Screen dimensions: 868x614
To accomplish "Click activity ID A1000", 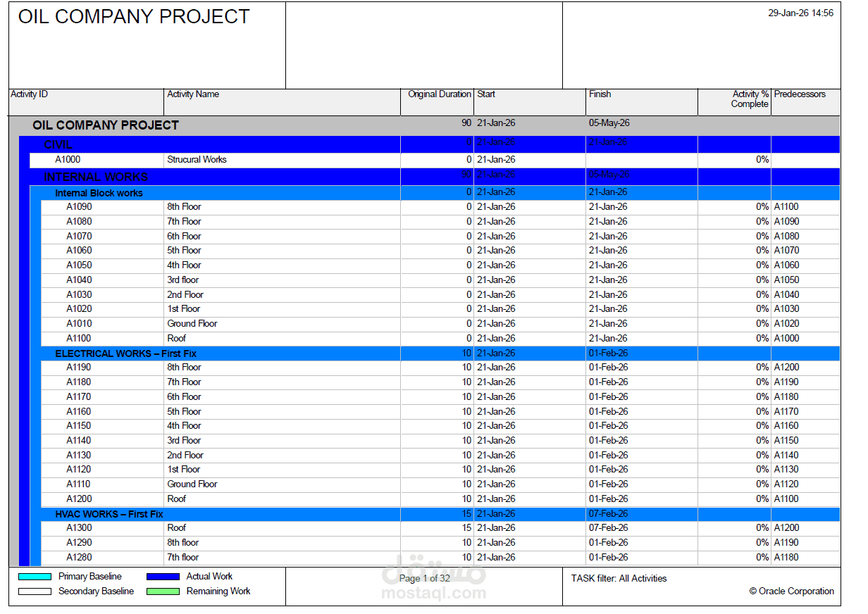I will click(x=68, y=160).
